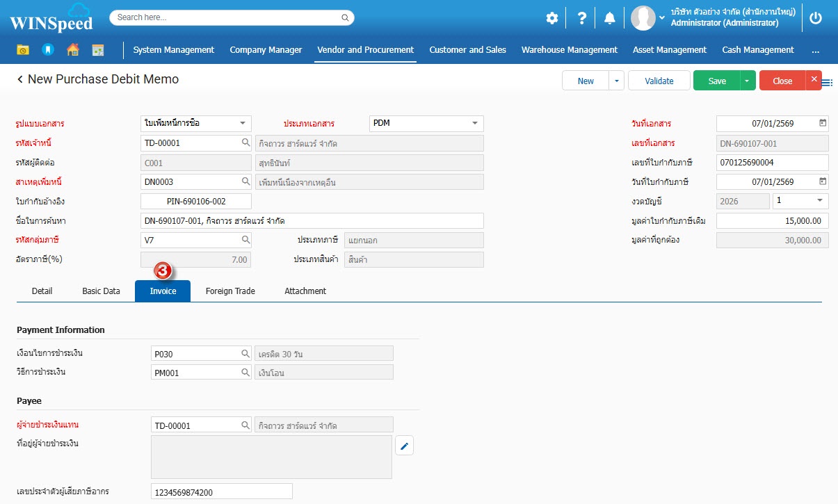
Task: Switch to the Detail tab
Action: point(42,291)
